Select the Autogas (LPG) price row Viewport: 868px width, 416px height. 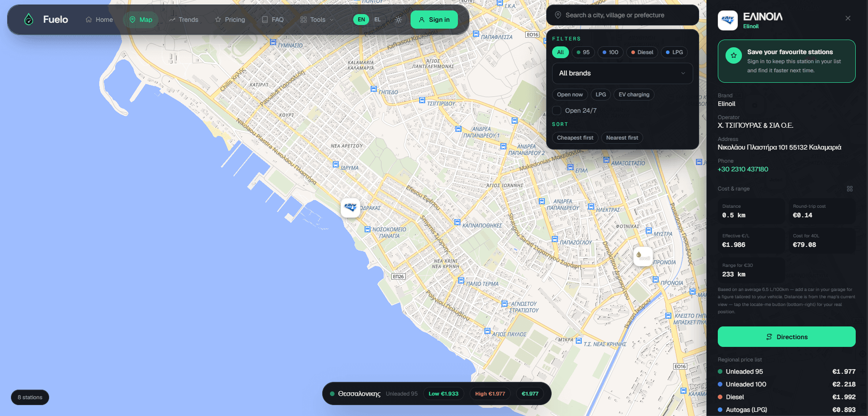tap(787, 410)
